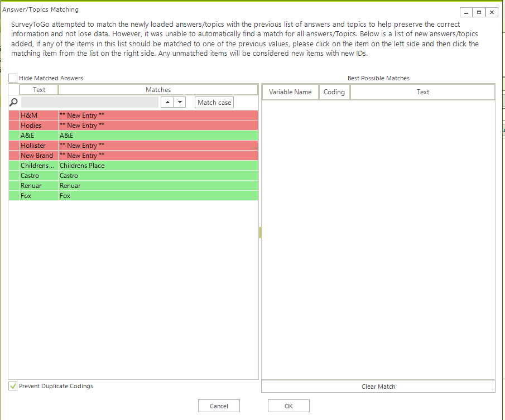Click the Castro match cell
The image size is (505, 420).
(x=158, y=175)
